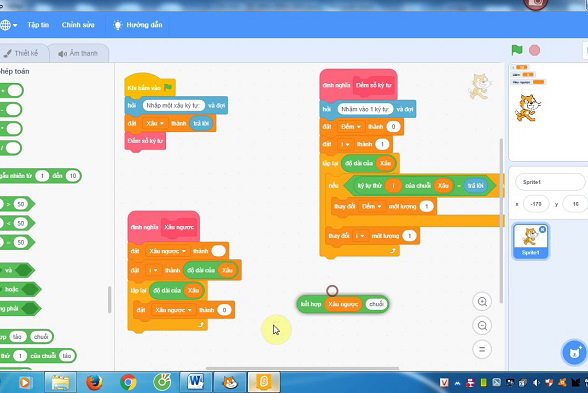Open File Explorer from the taskbar
Viewport: 588px width, 393px height.
coord(60,382)
